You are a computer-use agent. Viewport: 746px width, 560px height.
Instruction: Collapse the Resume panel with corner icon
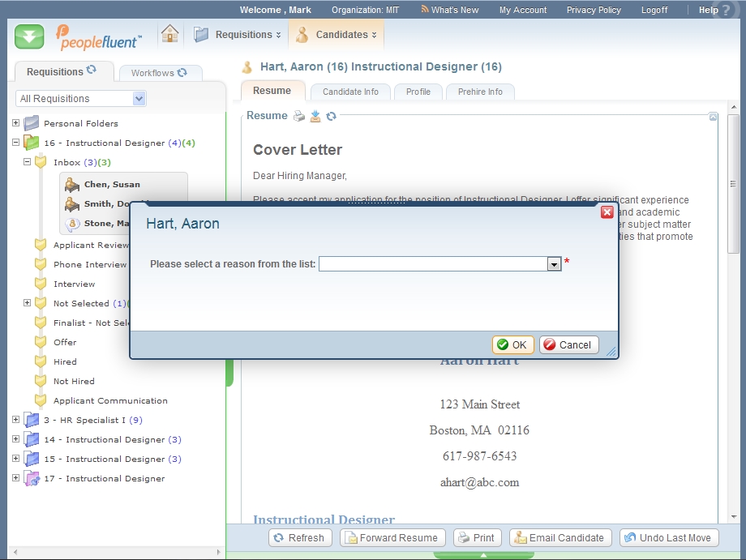tap(713, 117)
